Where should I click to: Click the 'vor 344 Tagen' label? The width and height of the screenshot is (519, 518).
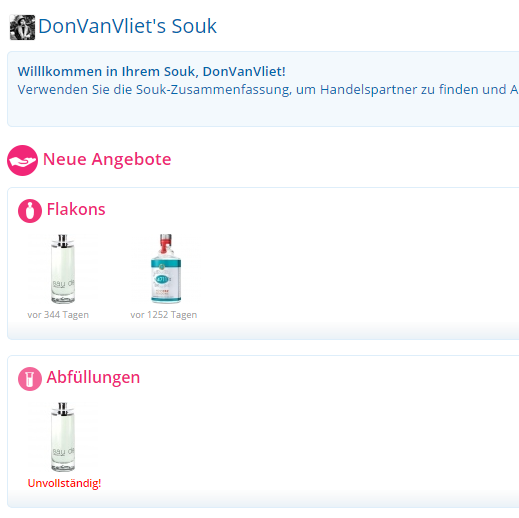[x=58, y=315]
